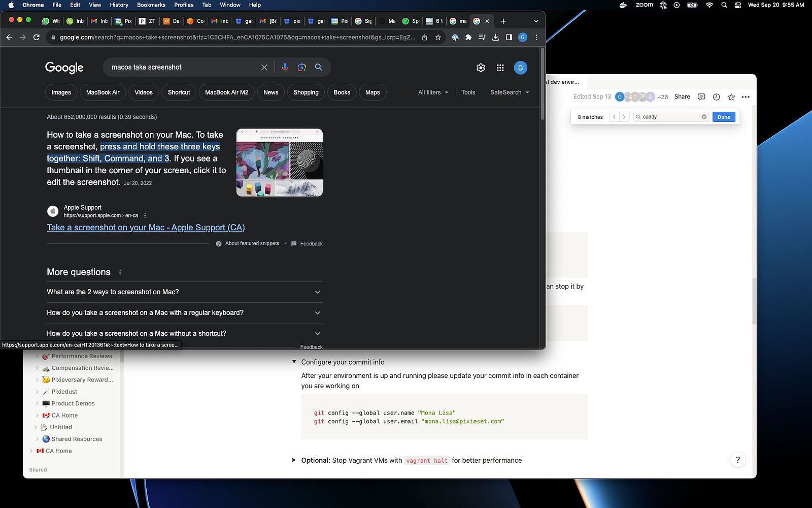812x508 pixels.
Task: Open Google quick settings gear
Action: [x=481, y=68]
